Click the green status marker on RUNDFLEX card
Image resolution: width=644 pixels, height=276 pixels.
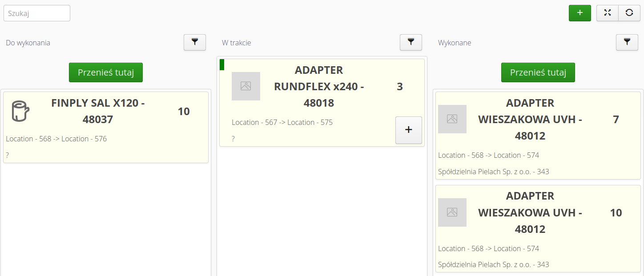tap(222, 65)
